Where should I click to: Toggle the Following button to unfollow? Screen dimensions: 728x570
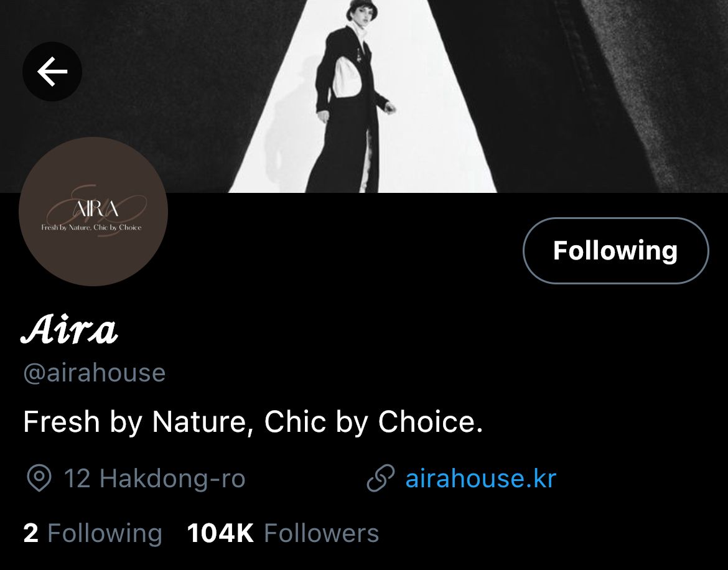615,250
